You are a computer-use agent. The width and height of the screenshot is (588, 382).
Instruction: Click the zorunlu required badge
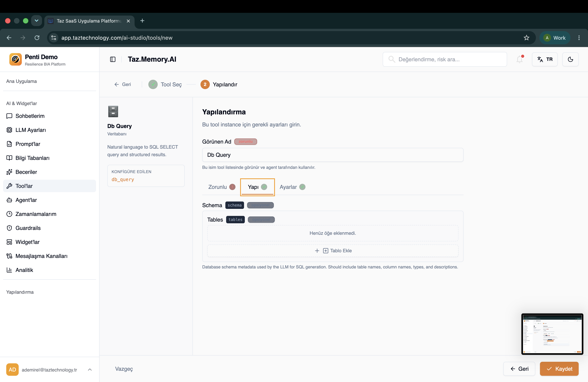pos(246,142)
